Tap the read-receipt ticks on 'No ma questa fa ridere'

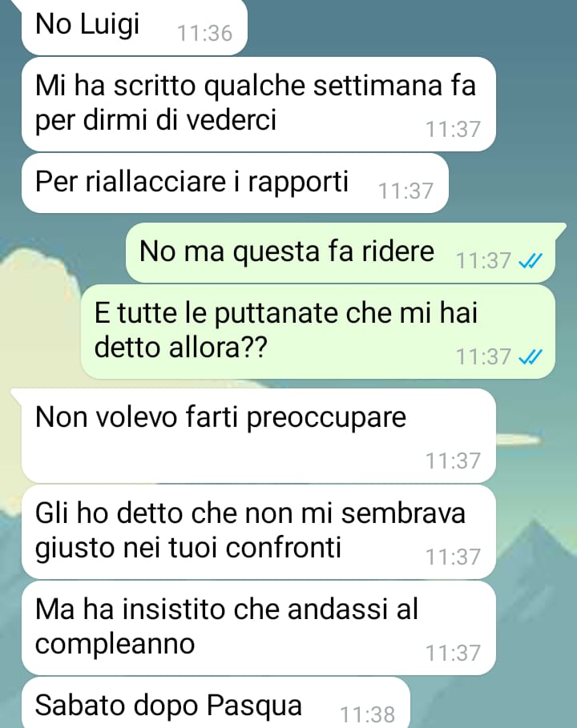(530, 262)
